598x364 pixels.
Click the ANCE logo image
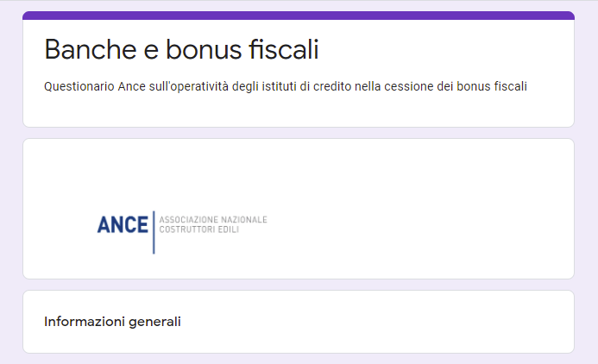click(x=182, y=232)
